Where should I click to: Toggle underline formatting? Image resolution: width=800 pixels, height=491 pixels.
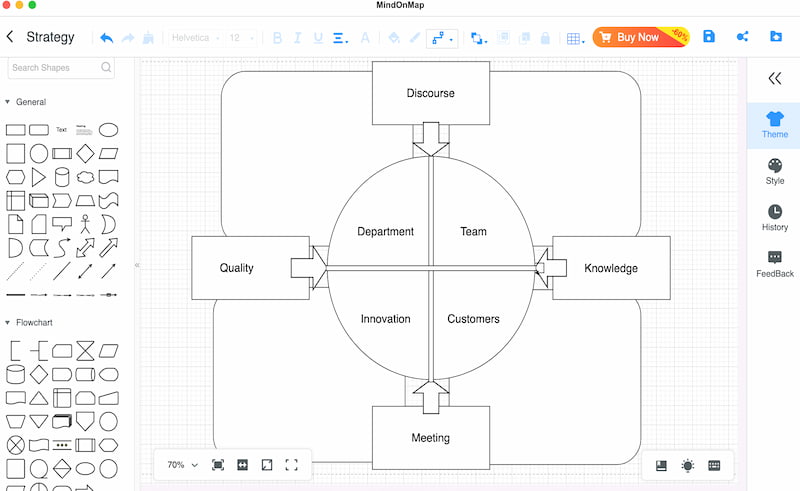tap(318, 38)
